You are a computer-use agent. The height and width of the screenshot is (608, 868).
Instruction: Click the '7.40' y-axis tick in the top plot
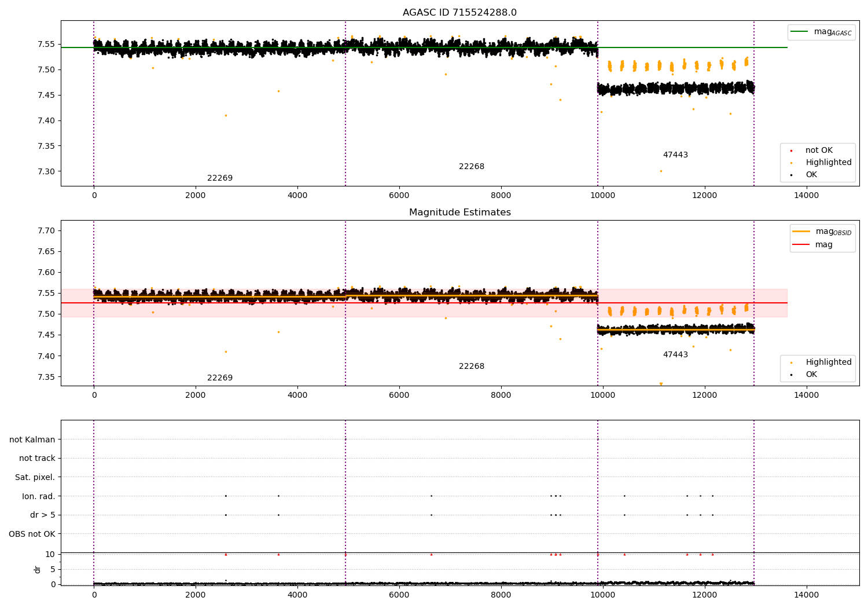(46, 120)
